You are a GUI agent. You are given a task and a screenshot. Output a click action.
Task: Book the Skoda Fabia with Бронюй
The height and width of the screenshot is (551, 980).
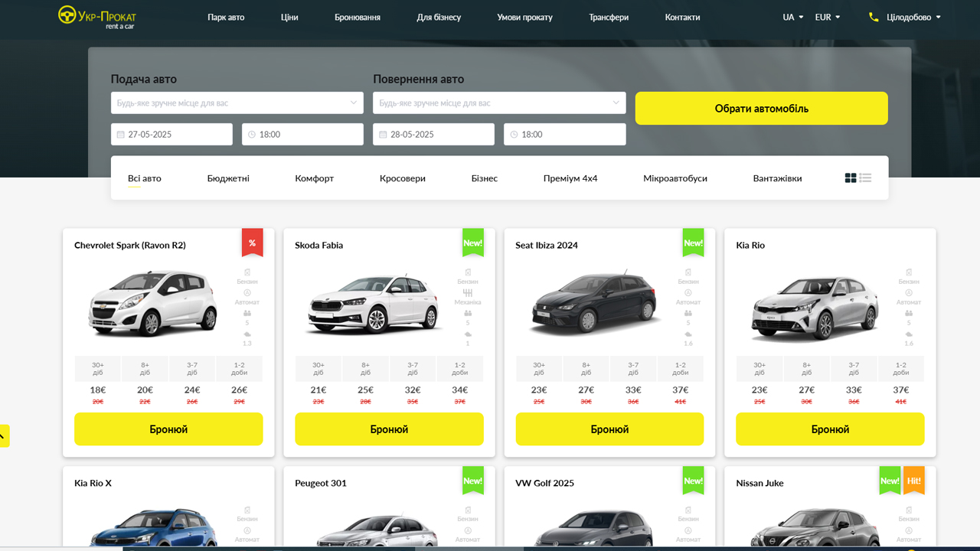(389, 429)
